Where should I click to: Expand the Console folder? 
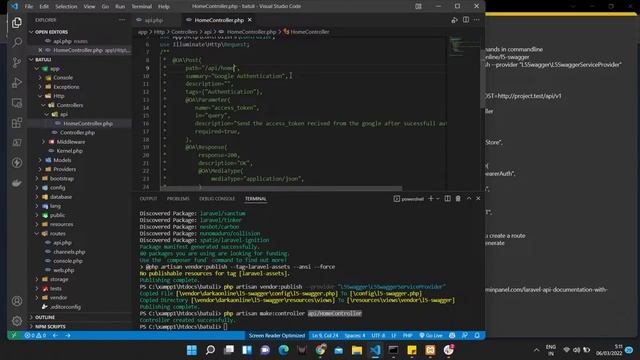click(x=63, y=78)
